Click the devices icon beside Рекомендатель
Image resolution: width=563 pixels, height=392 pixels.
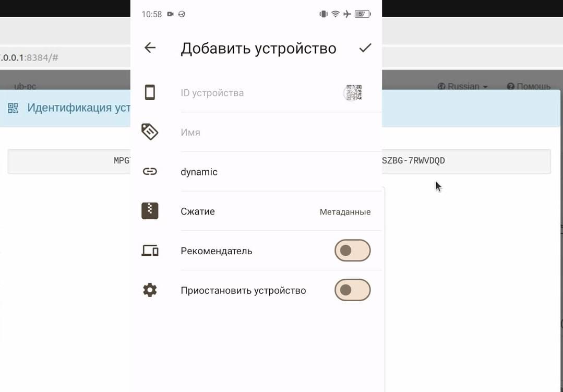pyautogui.click(x=150, y=251)
